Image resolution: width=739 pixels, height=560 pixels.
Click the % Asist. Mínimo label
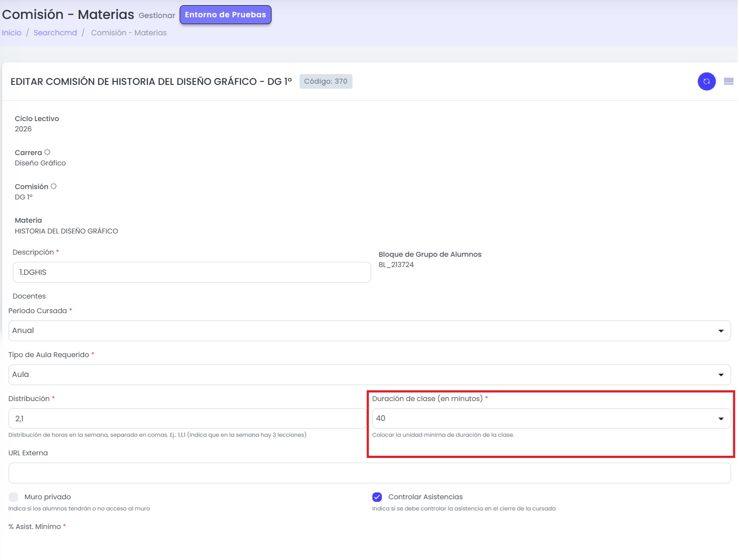click(x=35, y=527)
